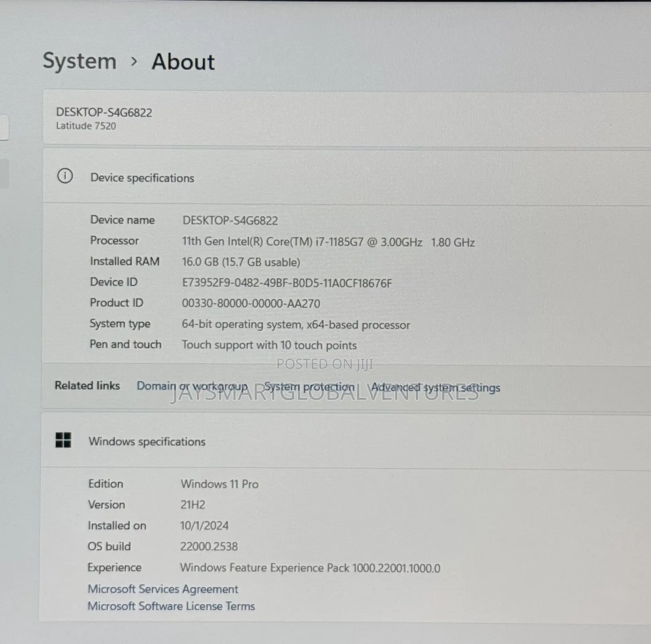Image resolution: width=651 pixels, height=644 pixels.
Task: Open the Microsoft Services Agreement link
Action: click(163, 589)
